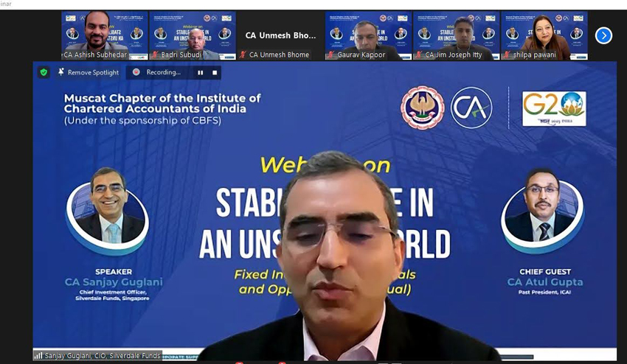Click the Recording... status label
Image resolution: width=627 pixels, height=364 pixels.
point(163,72)
